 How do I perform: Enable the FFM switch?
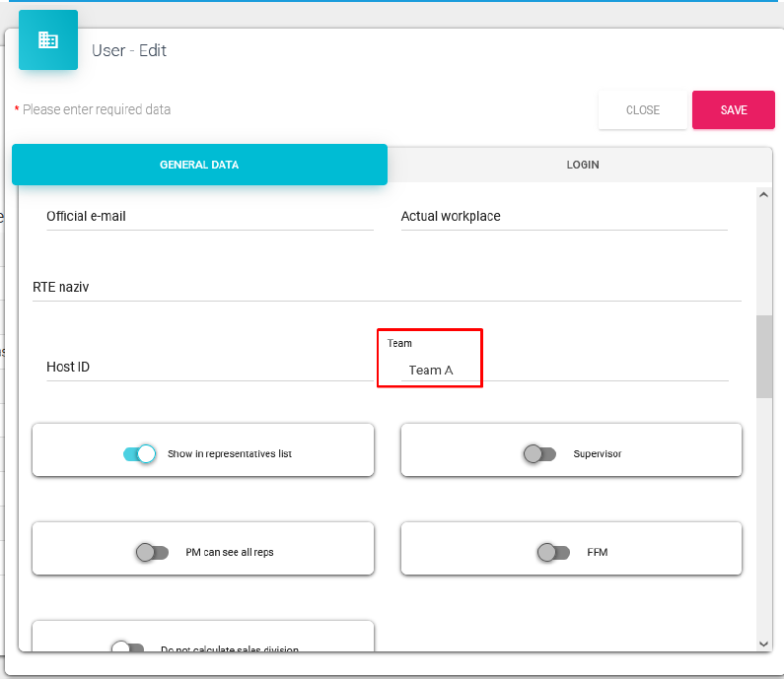coord(553,552)
